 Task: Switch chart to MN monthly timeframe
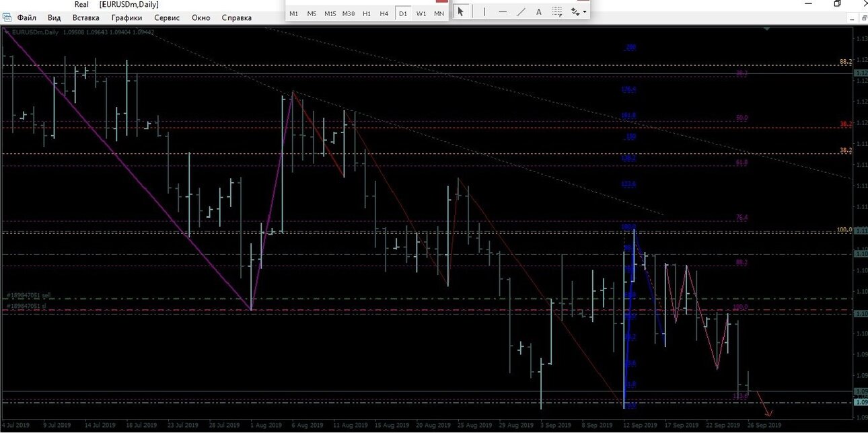tap(439, 13)
